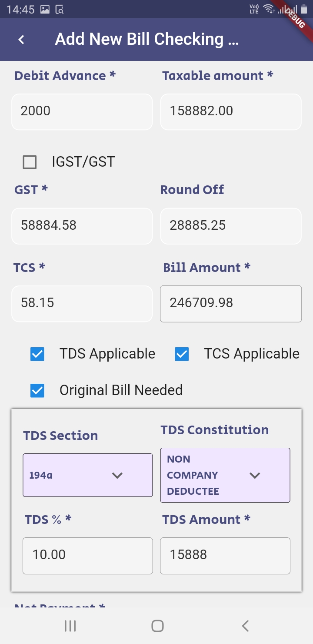Edit the TDS % field
Screen dimensions: 313x644
(x=88, y=556)
